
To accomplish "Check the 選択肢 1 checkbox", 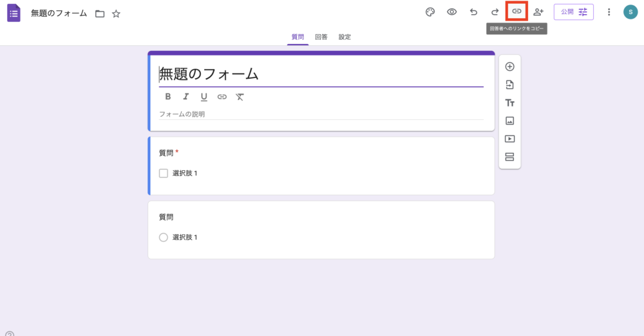I will tap(164, 173).
